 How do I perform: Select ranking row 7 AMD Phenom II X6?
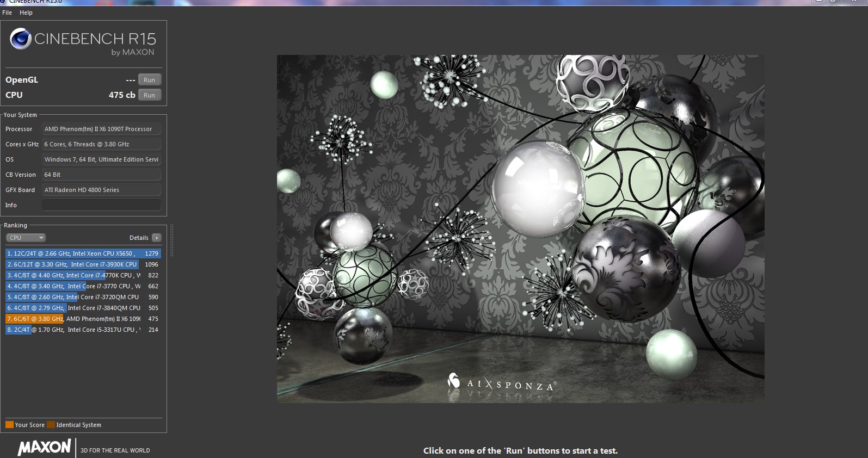pyautogui.click(x=83, y=319)
